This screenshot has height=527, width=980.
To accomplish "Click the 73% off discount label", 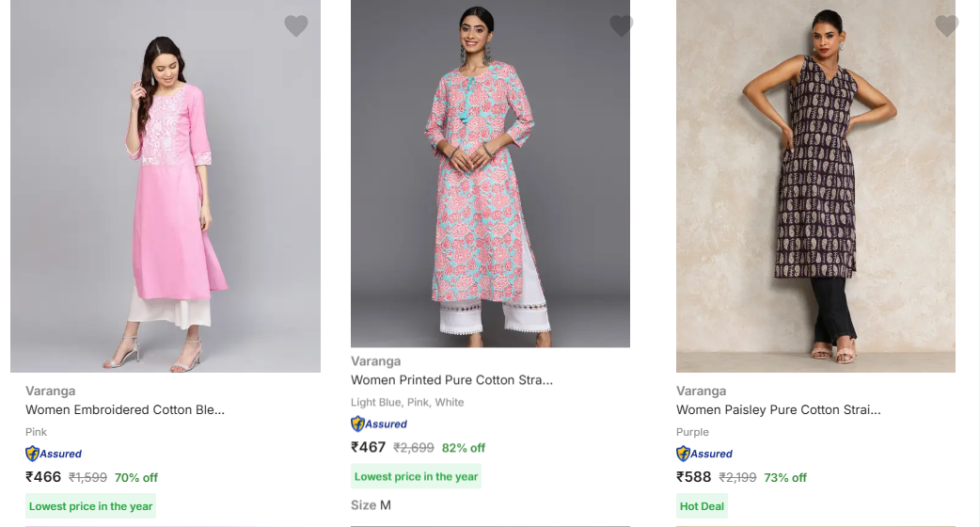I will click(x=785, y=478).
